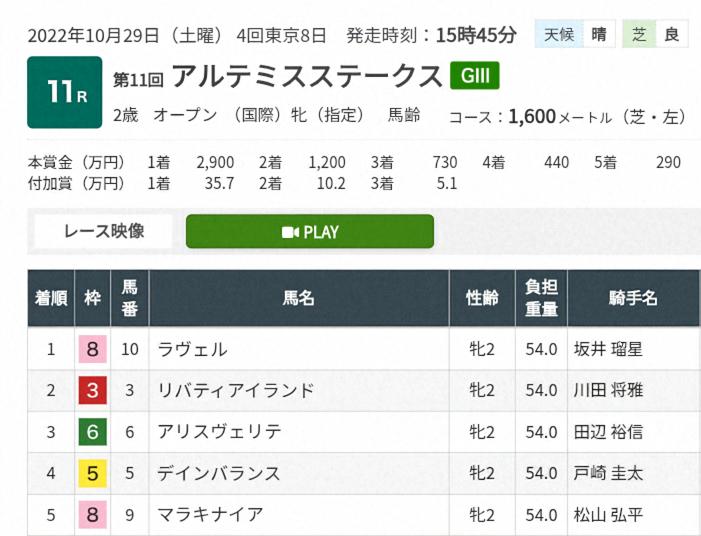Click the 着順 column header
This screenshot has width=701, height=536.
(50, 297)
